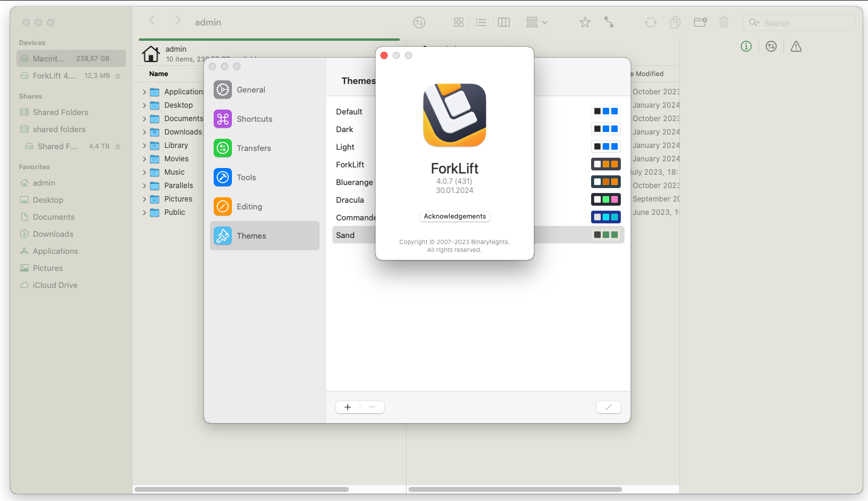Click the Search input field
Image resolution: width=868 pixels, height=501 pixels.
coord(803,23)
